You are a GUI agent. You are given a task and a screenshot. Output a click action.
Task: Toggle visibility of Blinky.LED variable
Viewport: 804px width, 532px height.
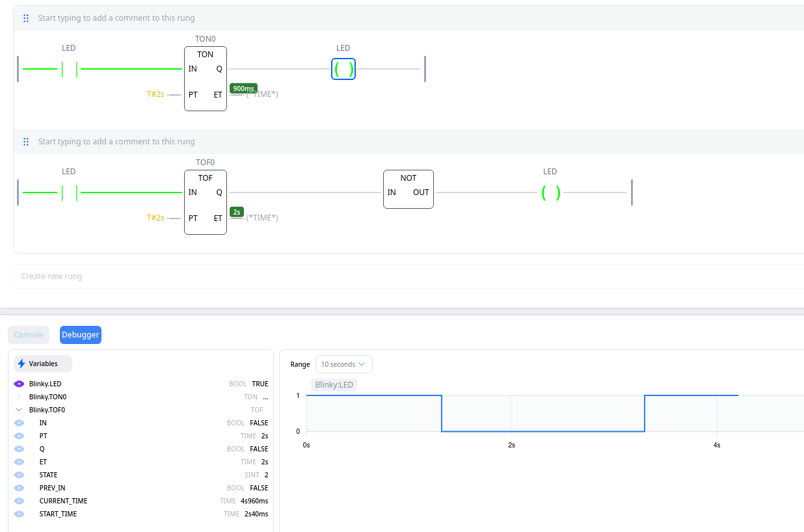coord(19,384)
